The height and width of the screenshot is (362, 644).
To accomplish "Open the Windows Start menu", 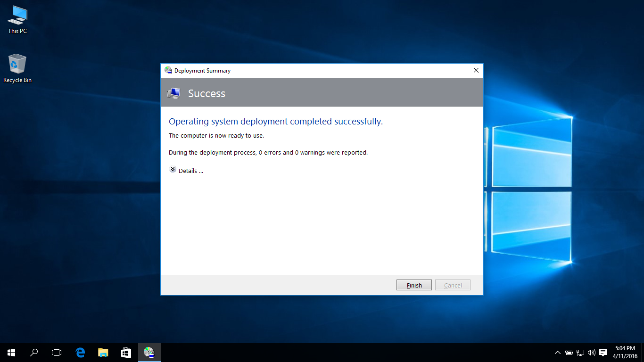I will click(x=11, y=353).
